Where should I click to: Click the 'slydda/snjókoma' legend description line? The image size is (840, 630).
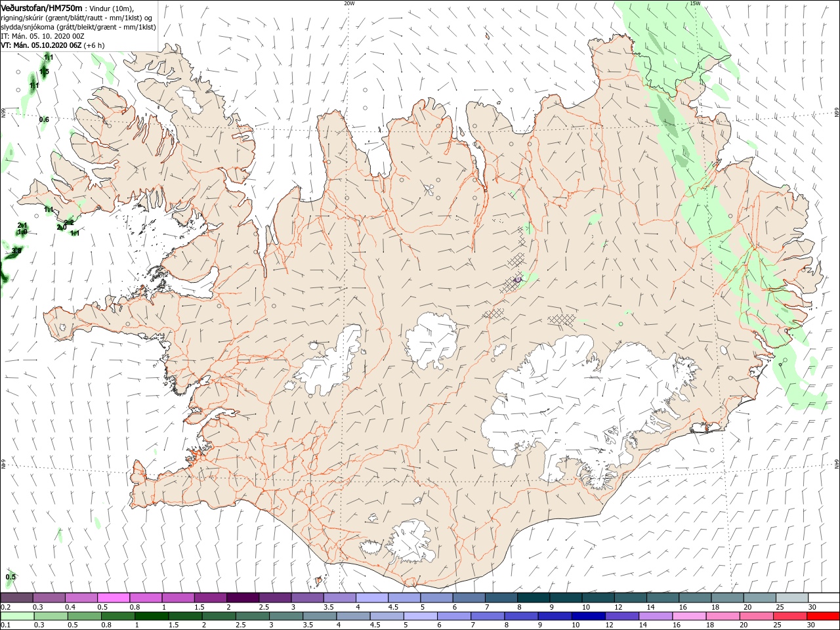click(x=78, y=27)
